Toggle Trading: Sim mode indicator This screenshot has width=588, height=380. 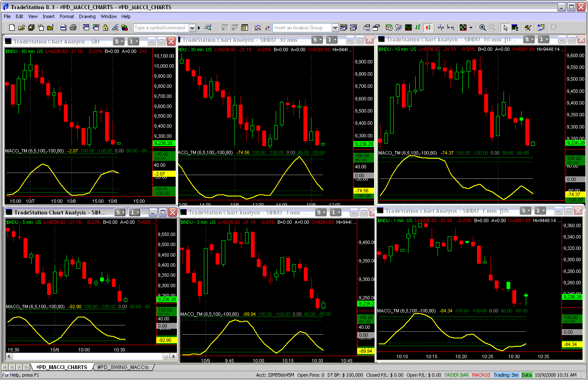[x=506, y=375]
